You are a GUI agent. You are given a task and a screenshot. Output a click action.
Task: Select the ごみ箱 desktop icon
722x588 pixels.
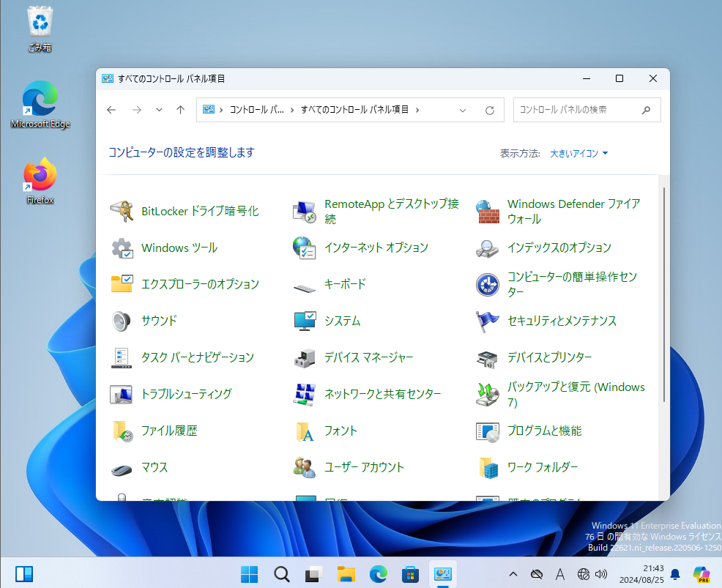pos(40,29)
